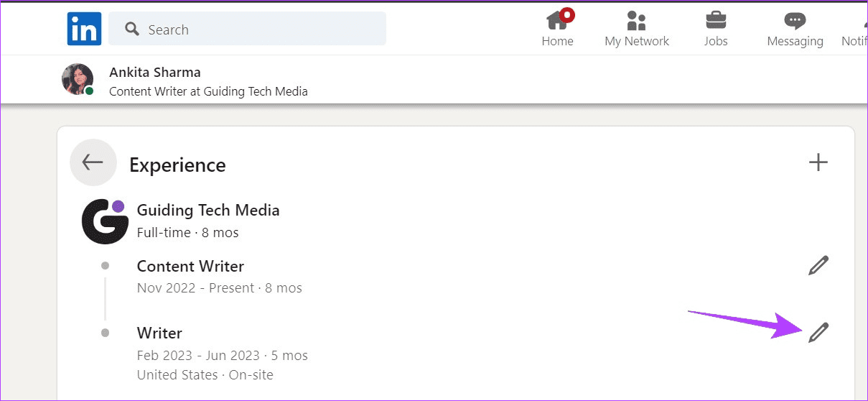Go back with the arrow button
The width and height of the screenshot is (868, 401).
pos(93,162)
